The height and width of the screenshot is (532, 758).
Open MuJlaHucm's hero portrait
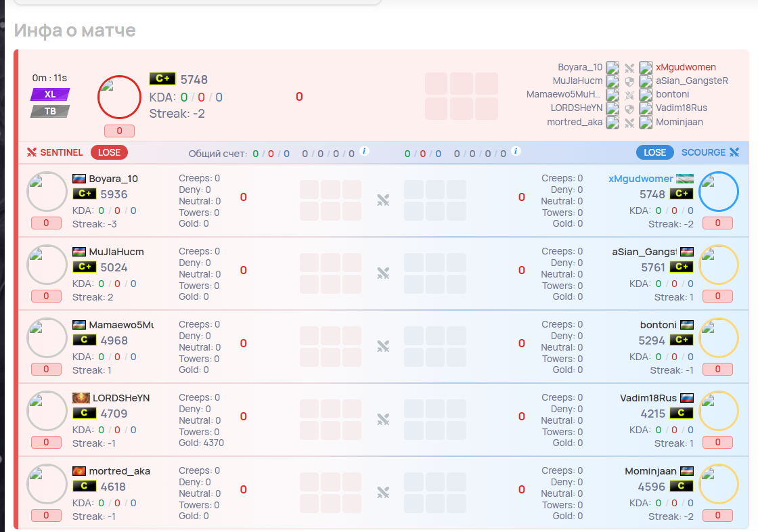[47, 265]
